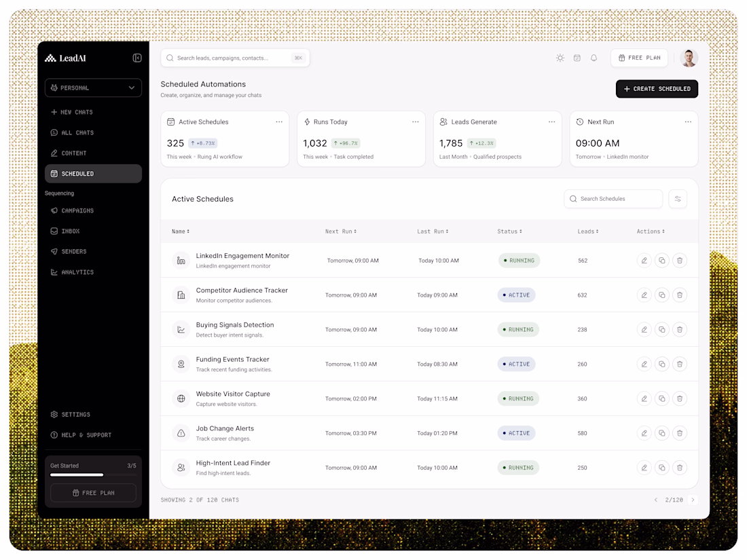Collapse the sidebar with the panel icon
Screen dimensions: 747x560
pyautogui.click(x=136, y=58)
